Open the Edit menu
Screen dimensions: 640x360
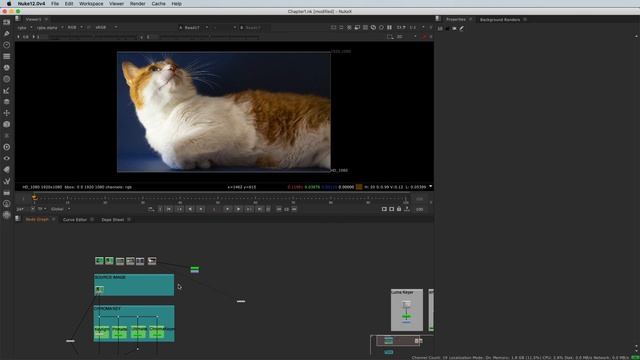pyautogui.click(x=69, y=4)
